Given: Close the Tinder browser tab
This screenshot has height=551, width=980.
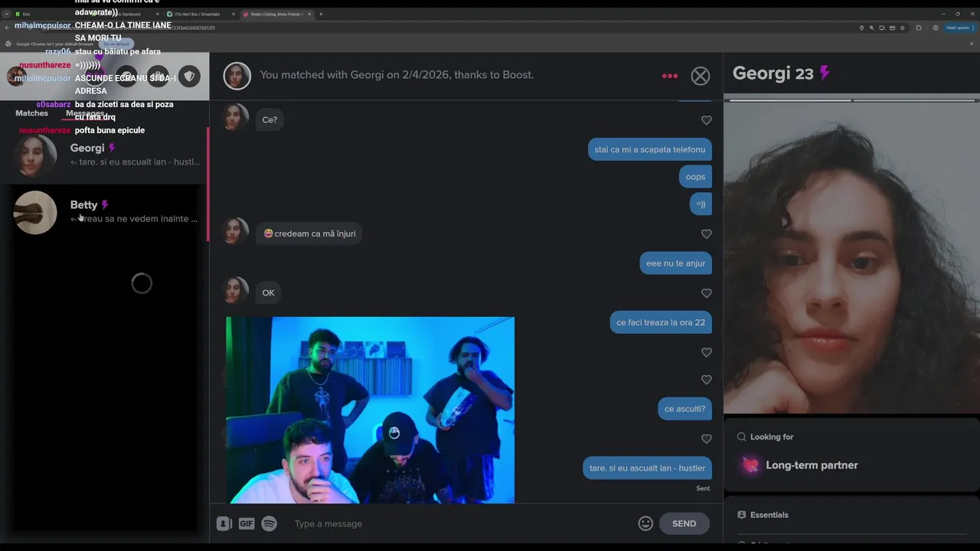Looking at the screenshot, I should click(x=309, y=14).
